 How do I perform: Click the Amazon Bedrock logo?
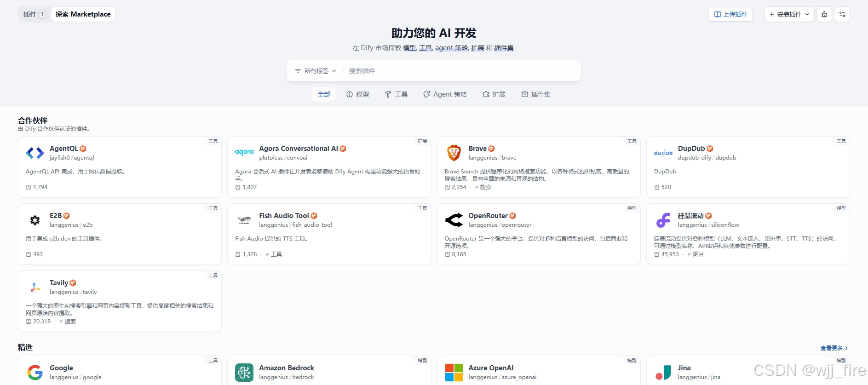244,372
